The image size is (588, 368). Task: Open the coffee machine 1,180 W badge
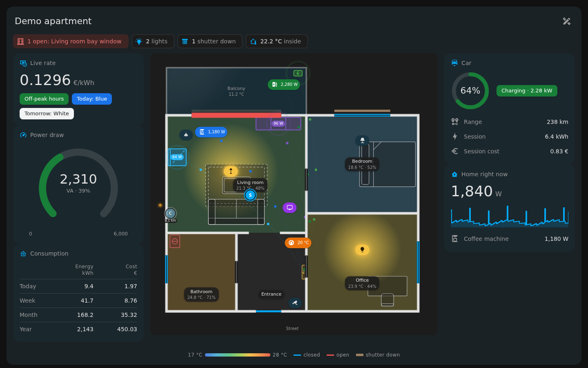211,132
